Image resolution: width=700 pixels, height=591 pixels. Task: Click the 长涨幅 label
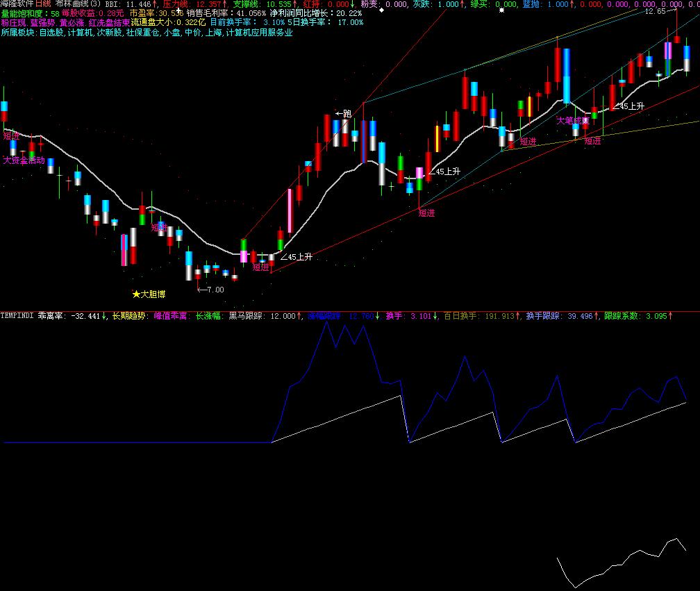(210, 315)
